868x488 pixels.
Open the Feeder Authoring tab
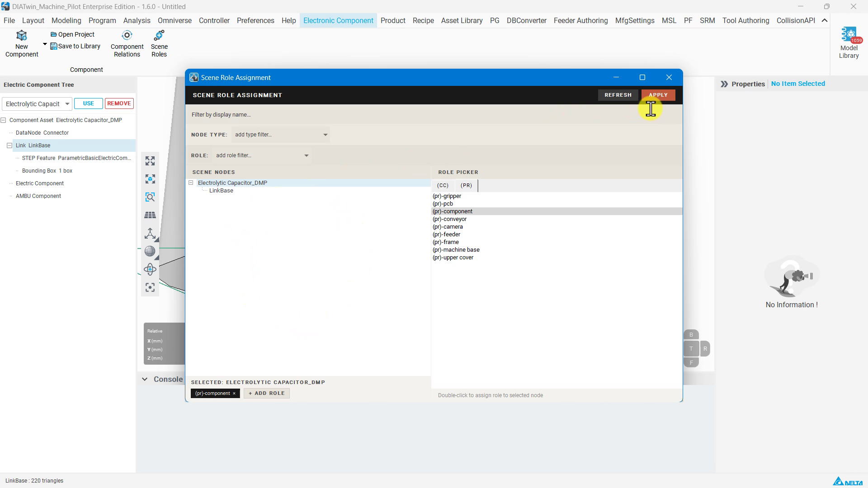580,20
